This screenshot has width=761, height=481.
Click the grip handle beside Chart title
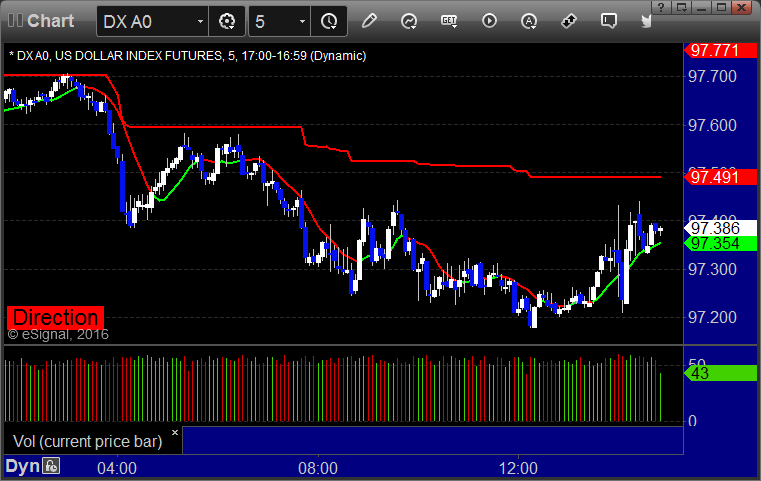coord(15,20)
